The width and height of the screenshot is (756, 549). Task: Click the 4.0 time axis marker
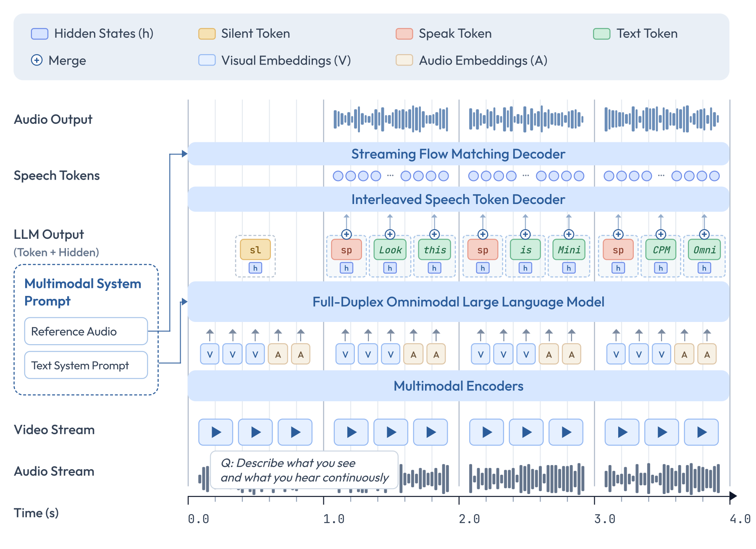coord(740,519)
